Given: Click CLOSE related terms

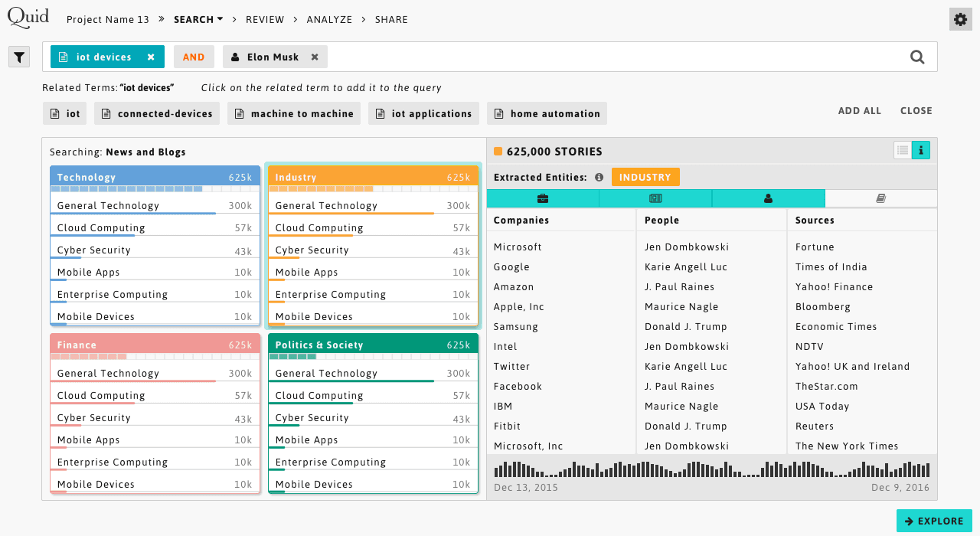Looking at the screenshot, I should click(916, 110).
